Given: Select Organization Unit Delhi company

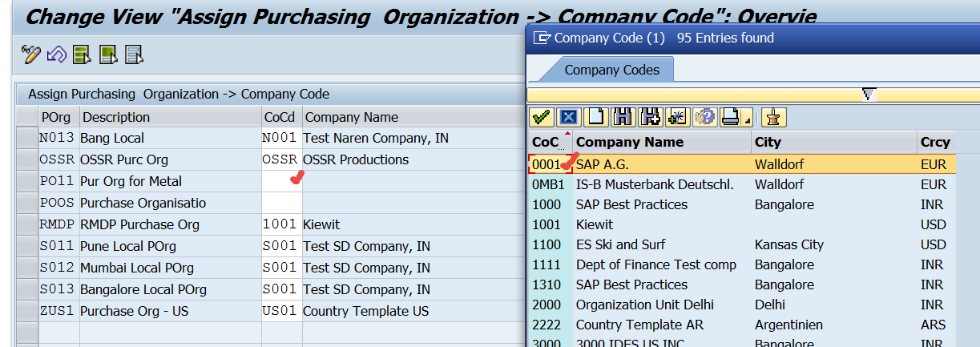Looking at the screenshot, I should tap(742, 305).
